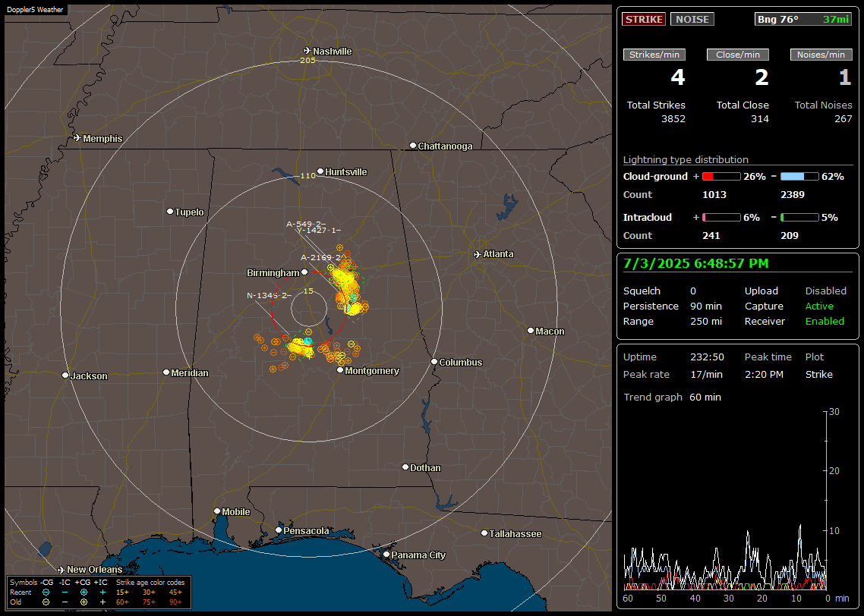This screenshot has width=864, height=616.
Task: Click the STRIKE indicator button
Action: click(x=644, y=19)
